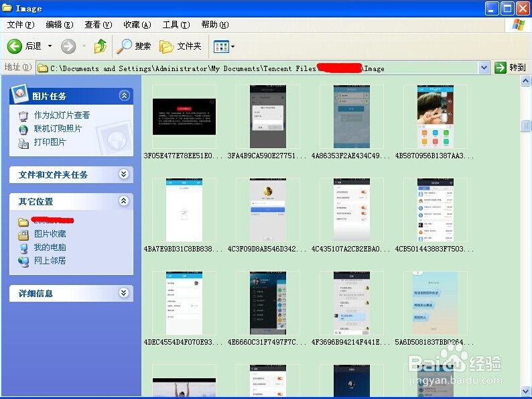
Task: Expand the 文件和文件夹任务 panel
Action: click(x=124, y=174)
